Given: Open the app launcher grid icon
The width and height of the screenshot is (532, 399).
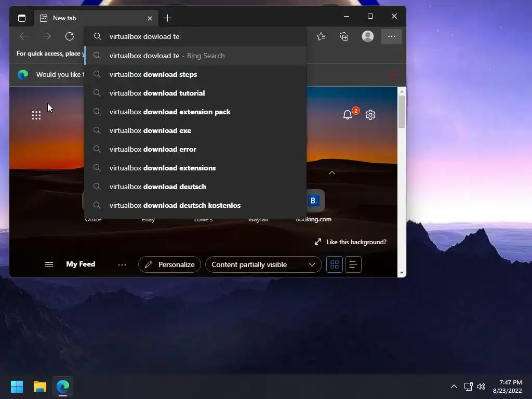Looking at the screenshot, I should [x=36, y=115].
